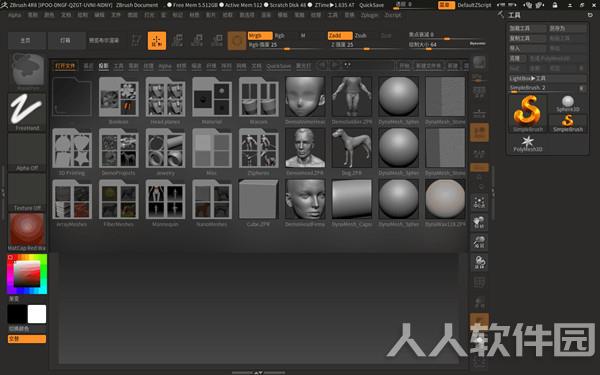Expand the LightBox▶工具 section
Screen dimensions: 600x375
(x=548, y=78)
